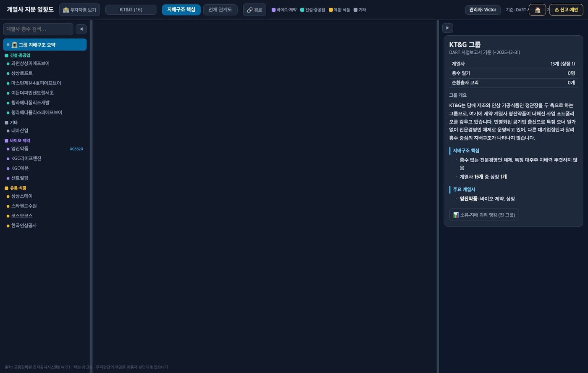Select 태아산업 in the affiliate list
This screenshot has height=373, width=588.
[x=45, y=131]
